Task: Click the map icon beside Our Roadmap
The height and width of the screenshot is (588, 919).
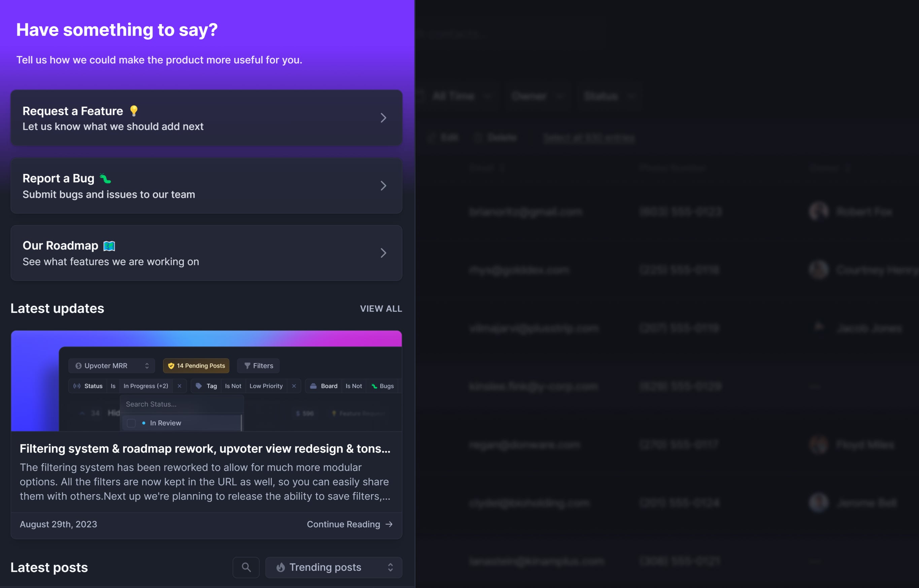Action: tap(109, 246)
